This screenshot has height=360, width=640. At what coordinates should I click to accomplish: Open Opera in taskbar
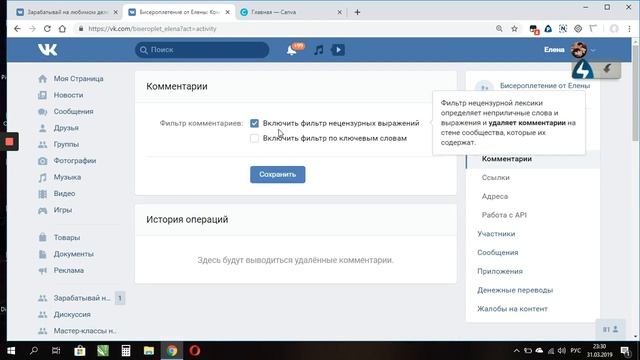pos(195,351)
